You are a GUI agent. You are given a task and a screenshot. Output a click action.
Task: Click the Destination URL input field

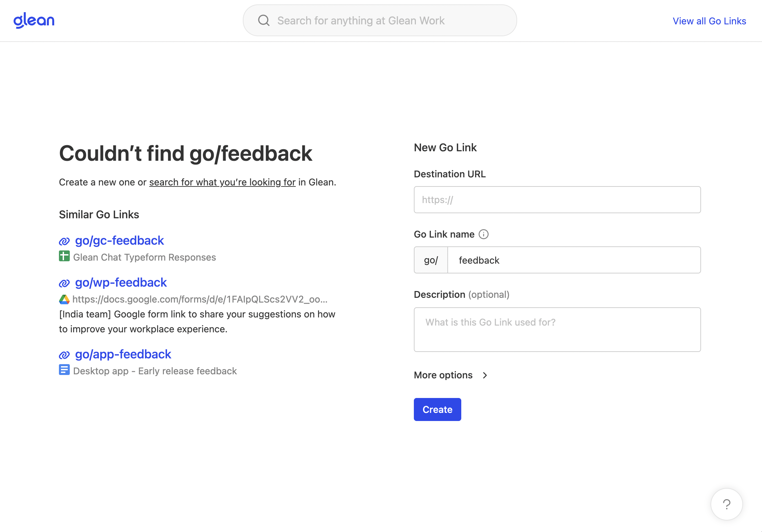(x=557, y=200)
